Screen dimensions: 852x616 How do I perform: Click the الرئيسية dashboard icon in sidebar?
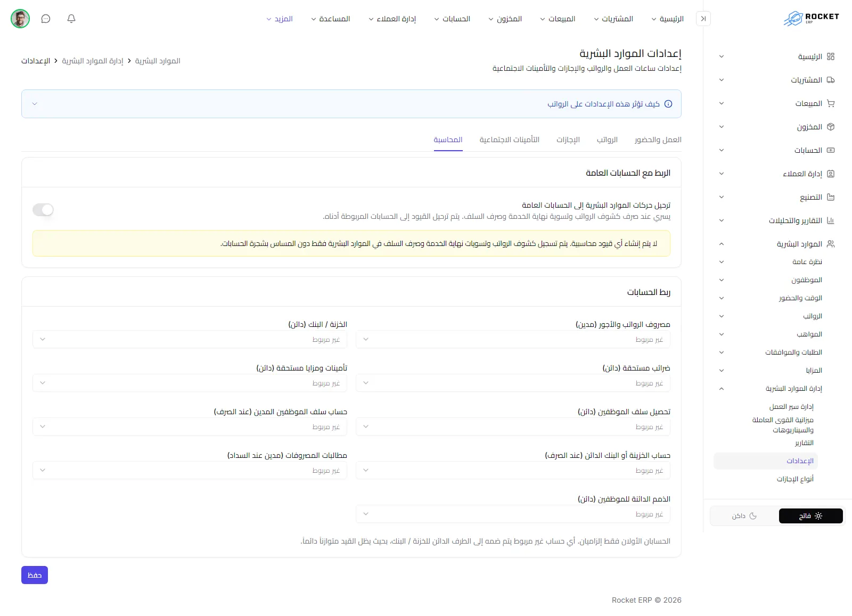click(x=831, y=56)
